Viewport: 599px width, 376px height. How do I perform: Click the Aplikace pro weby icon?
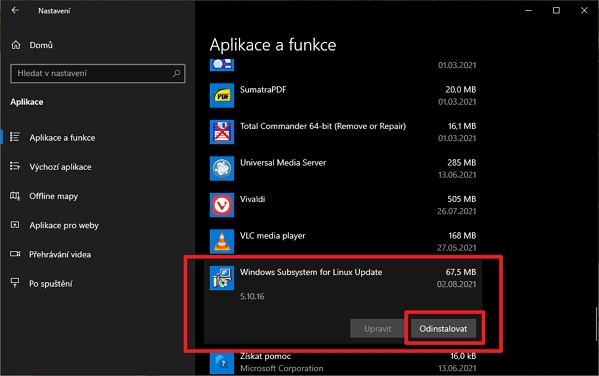[15, 225]
